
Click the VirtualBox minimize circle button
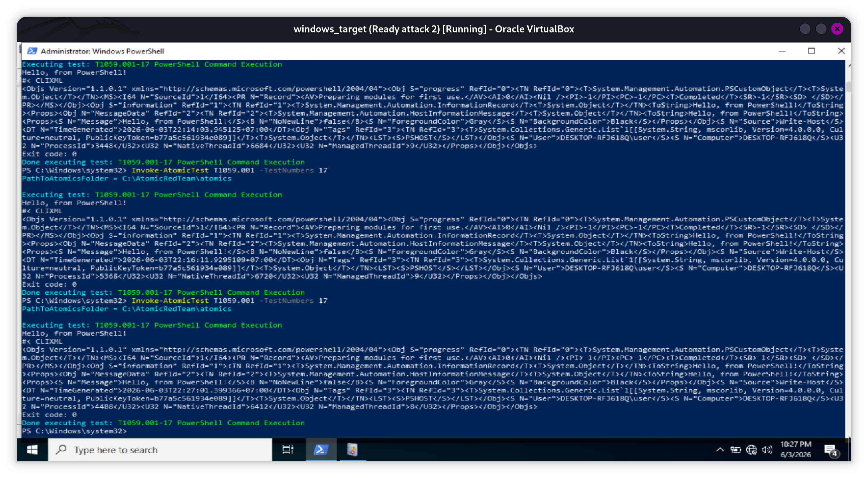coord(805,29)
